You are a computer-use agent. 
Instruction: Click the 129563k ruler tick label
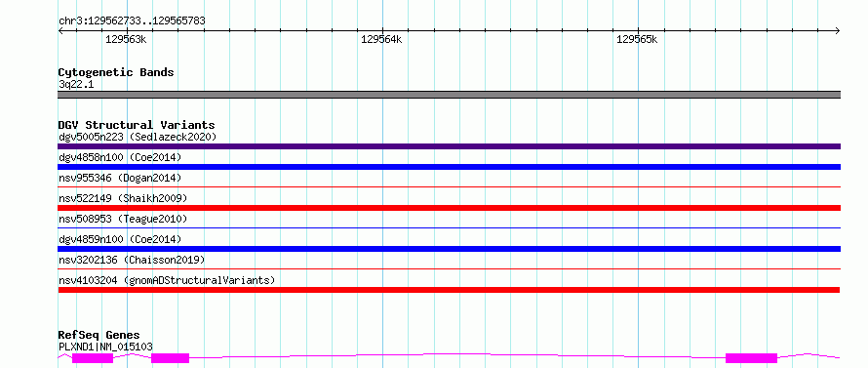(x=126, y=39)
